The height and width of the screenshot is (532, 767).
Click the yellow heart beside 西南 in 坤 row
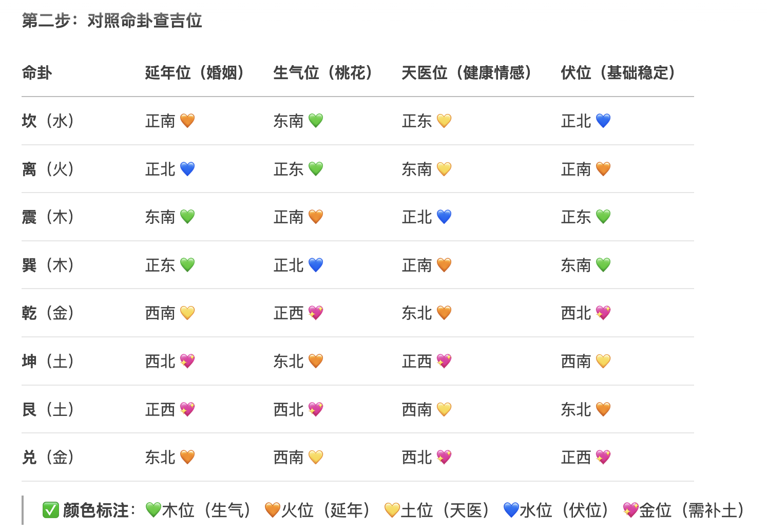click(603, 361)
